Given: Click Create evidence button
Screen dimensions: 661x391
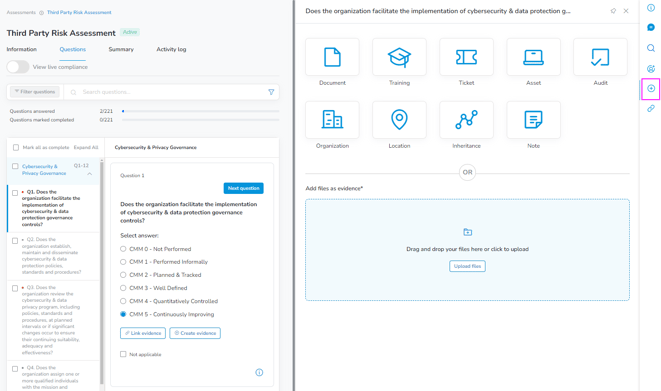Looking at the screenshot, I should (x=195, y=333).
